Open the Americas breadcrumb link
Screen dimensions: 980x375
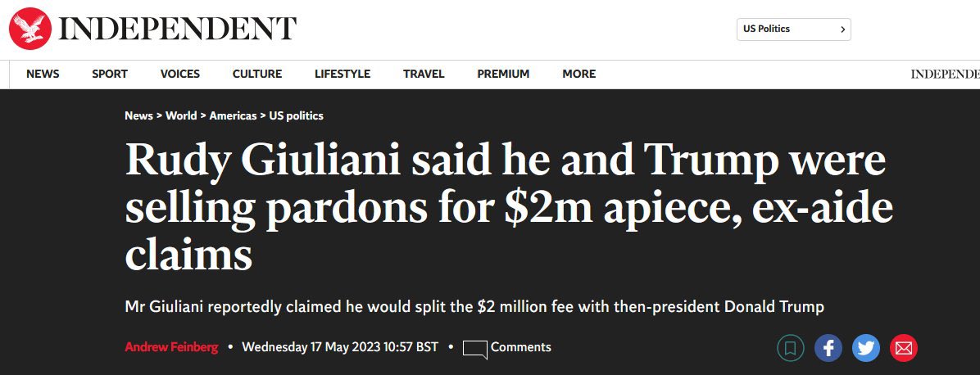coord(233,115)
